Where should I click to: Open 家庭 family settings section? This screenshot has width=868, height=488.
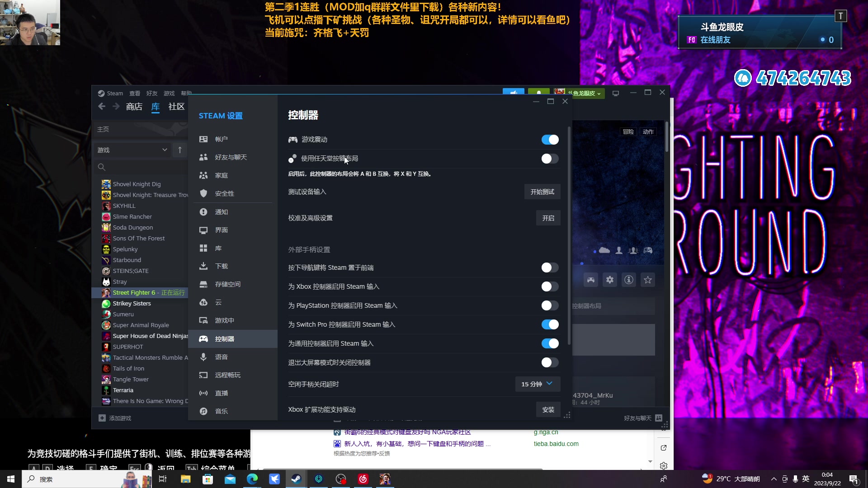click(x=232, y=175)
